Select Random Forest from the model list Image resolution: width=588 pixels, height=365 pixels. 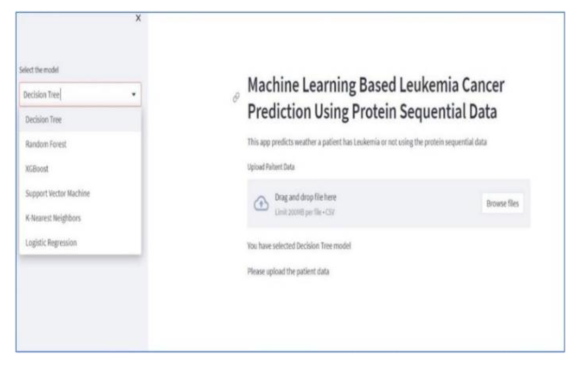(46, 144)
